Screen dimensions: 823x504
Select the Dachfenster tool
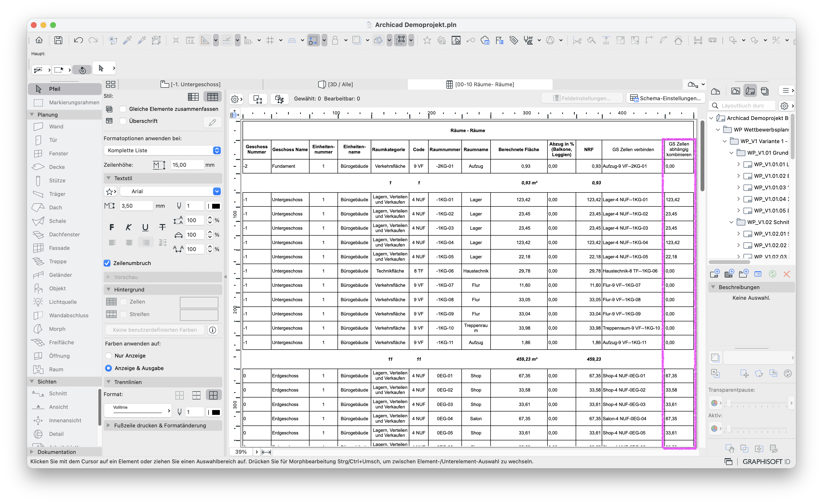coord(64,234)
